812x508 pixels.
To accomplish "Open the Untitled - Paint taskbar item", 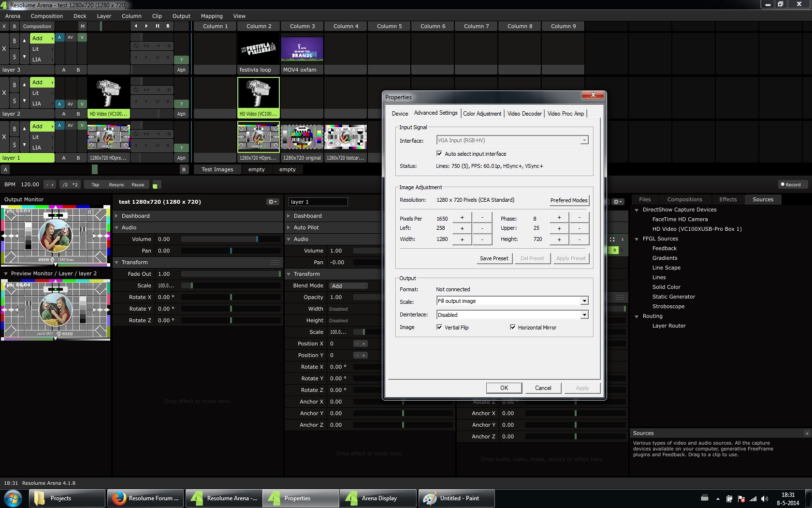I will pyautogui.click(x=457, y=498).
